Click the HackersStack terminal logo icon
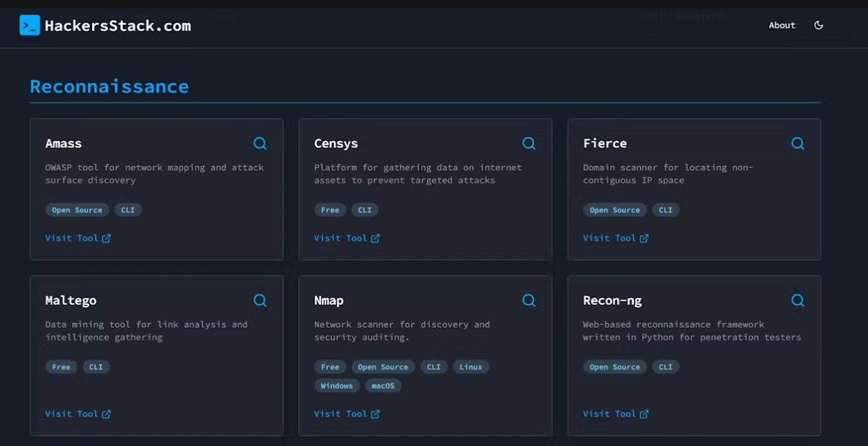The height and width of the screenshot is (446, 868). click(30, 26)
